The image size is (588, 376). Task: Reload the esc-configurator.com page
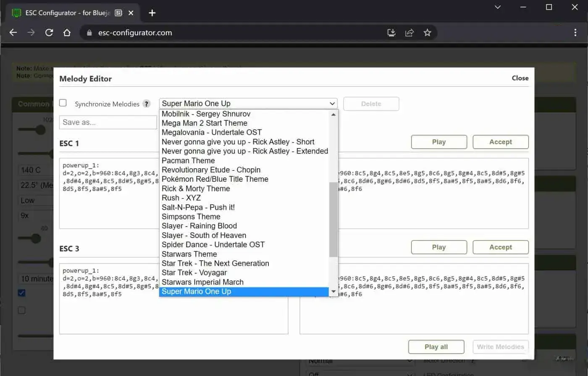pos(50,32)
